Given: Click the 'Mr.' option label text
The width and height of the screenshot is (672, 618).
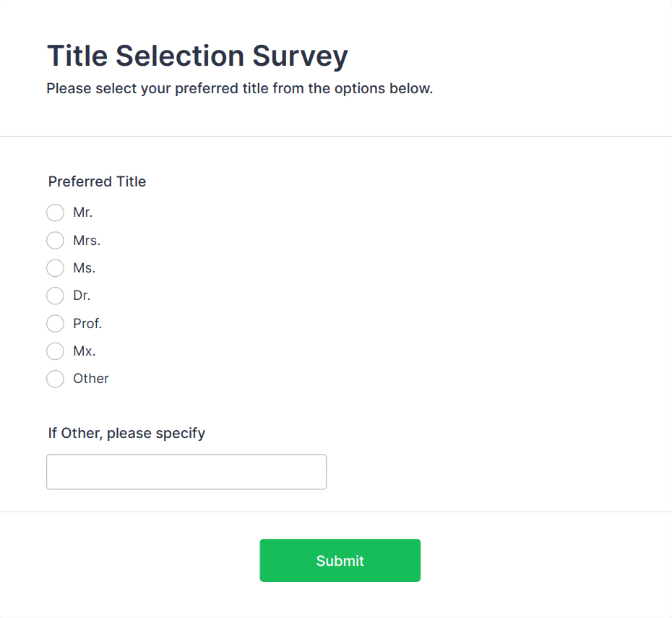Looking at the screenshot, I should click(x=83, y=213).
